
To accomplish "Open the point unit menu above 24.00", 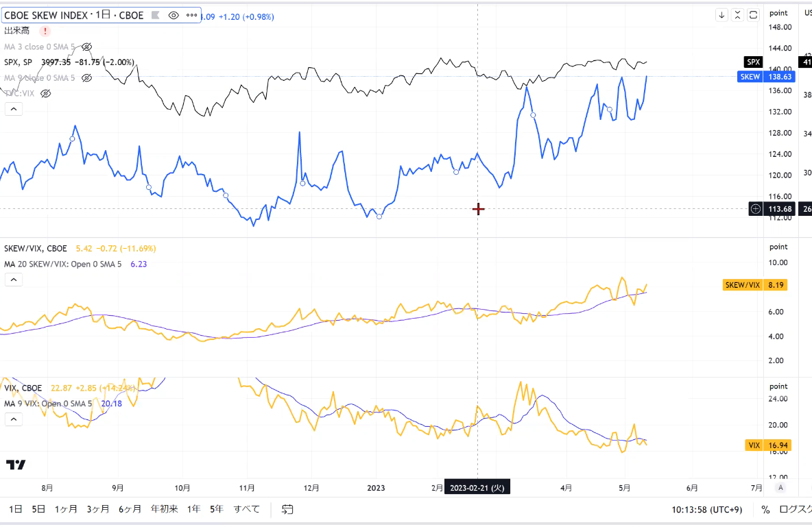I will 778,386.
